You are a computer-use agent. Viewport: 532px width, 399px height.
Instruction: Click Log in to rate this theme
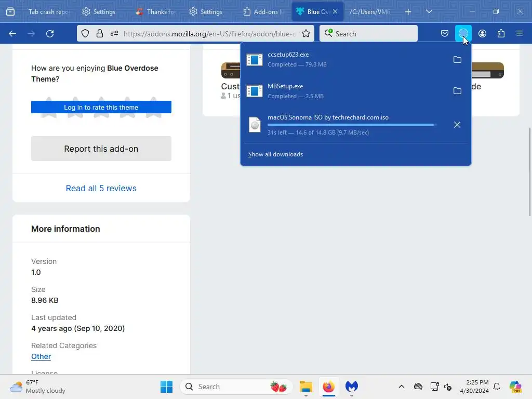tap(101, 107)
